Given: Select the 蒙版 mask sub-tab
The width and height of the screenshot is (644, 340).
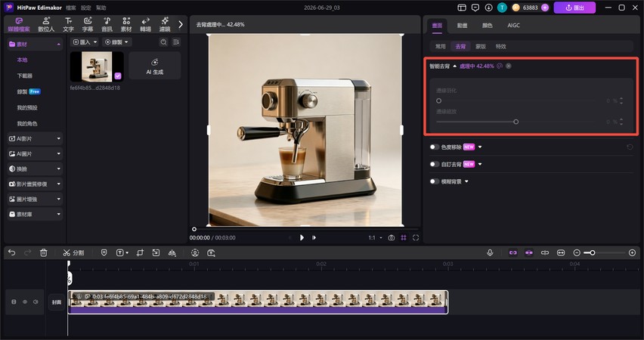Looking at the screenshot, I should pos(481,46).
